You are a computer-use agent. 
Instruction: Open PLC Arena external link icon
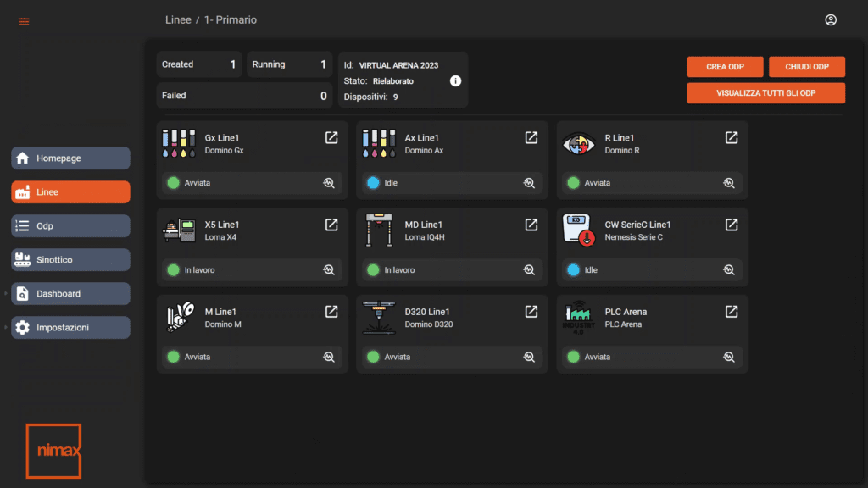(x=732, y=312)
